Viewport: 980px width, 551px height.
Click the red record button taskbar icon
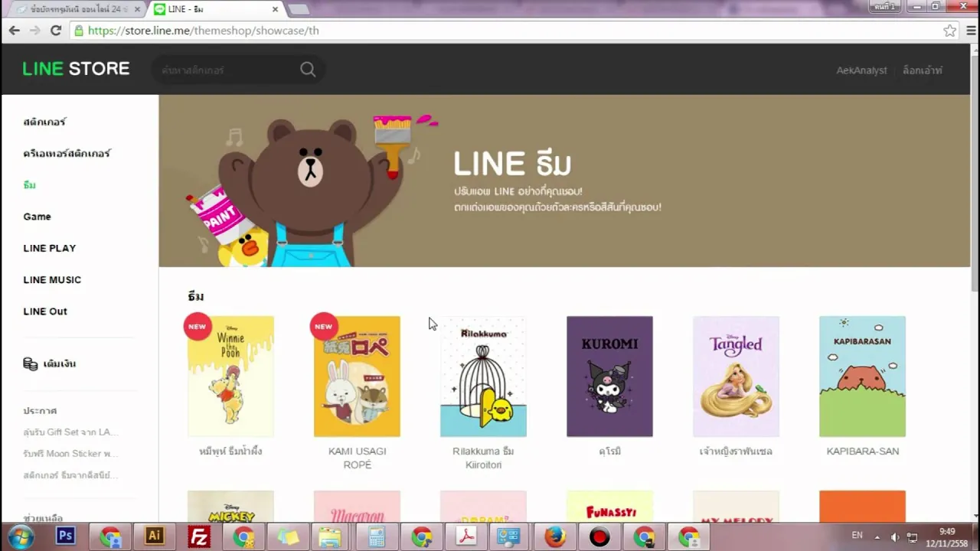click(599, 536)
